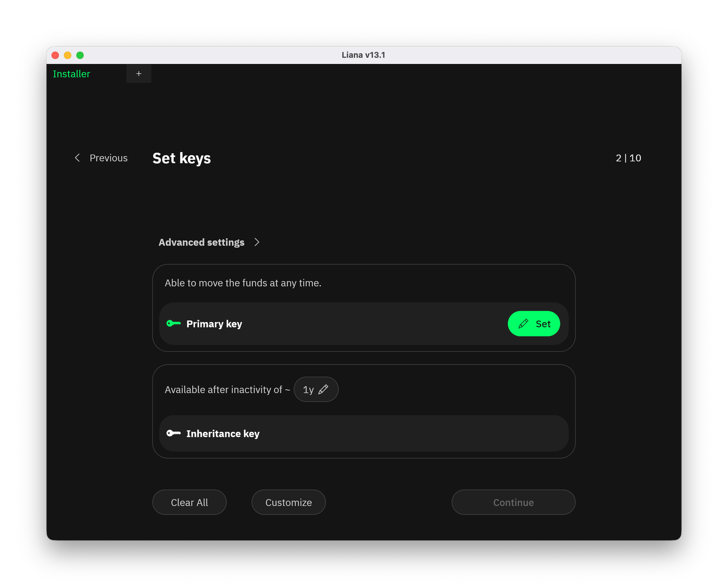Switch to the Installer tab
The width and height of the screenshot is (728, 587).
71,74
